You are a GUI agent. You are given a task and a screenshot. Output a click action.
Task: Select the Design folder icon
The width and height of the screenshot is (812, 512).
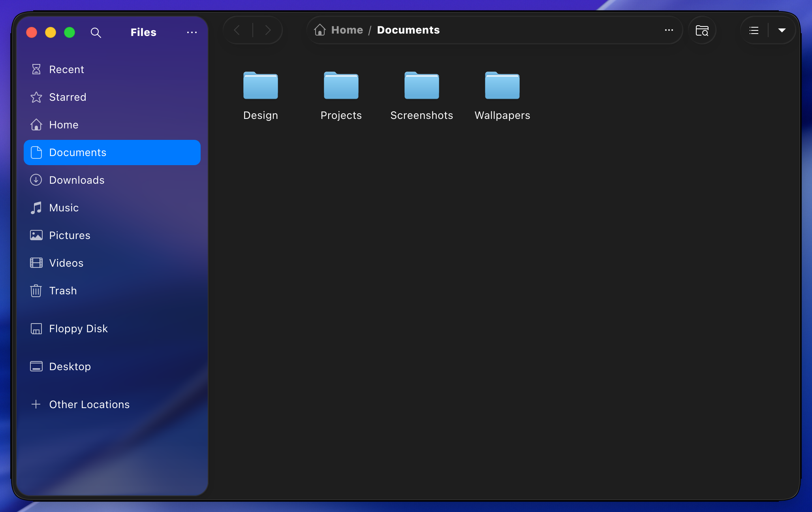pyautogui.click(x=261, y=85)
